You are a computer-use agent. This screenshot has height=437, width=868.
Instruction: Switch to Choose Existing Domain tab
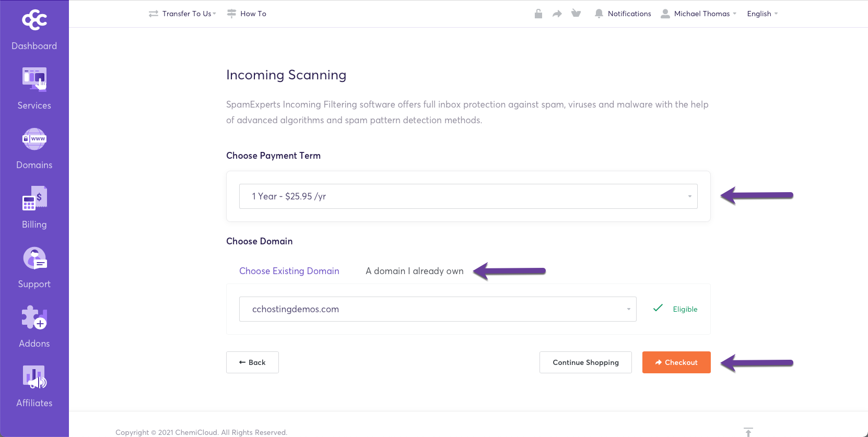click(x=289, y=271)
